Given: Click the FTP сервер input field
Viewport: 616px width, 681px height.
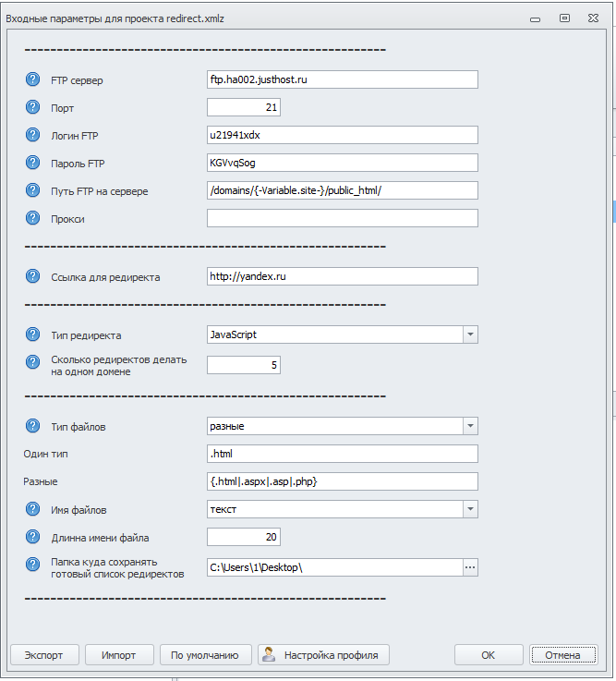Looking at the screenshot, I should point(342,79).
